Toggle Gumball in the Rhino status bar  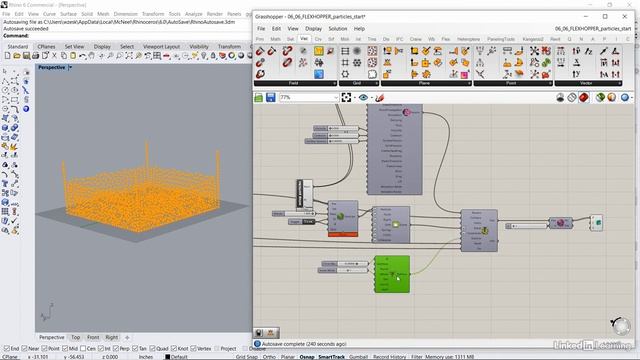pos(358,357)
